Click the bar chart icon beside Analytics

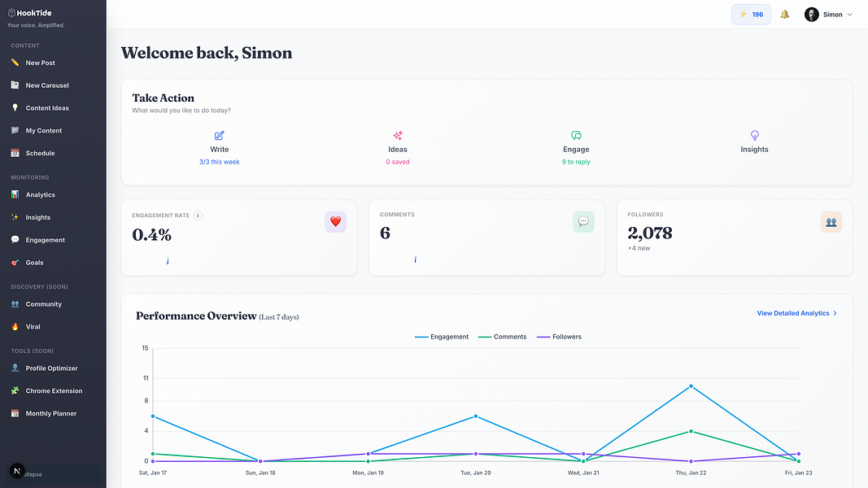(x=15, y=194)
